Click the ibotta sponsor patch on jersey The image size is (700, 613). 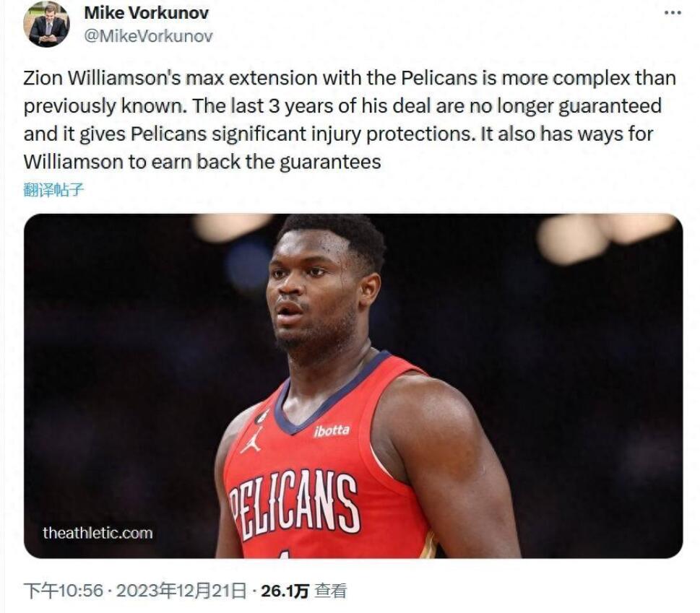click(332, 431)
